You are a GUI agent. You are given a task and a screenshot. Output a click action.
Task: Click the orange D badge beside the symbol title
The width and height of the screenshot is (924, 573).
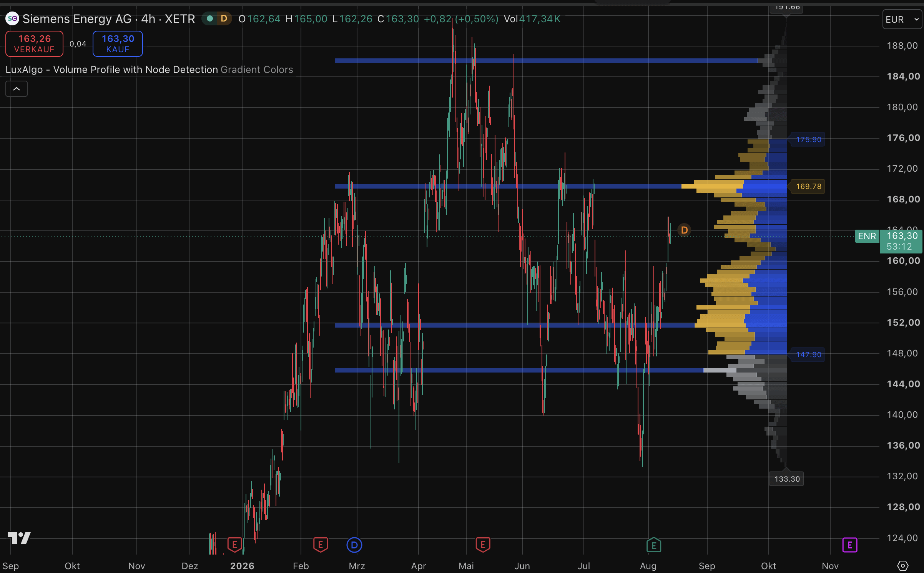pos(224,18)
